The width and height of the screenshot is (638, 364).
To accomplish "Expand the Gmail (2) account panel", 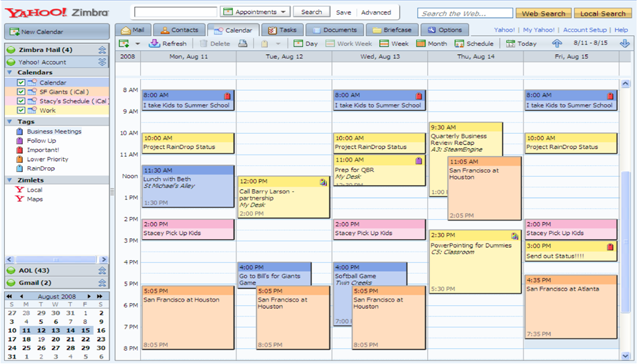I will pyautogui.click(x=102, y=283).
